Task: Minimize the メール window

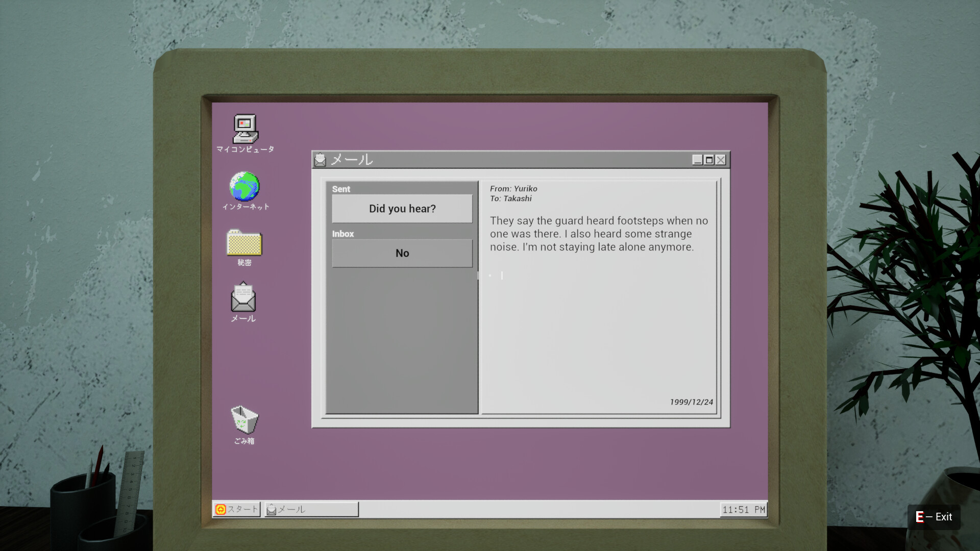Action: coord(697,160)
